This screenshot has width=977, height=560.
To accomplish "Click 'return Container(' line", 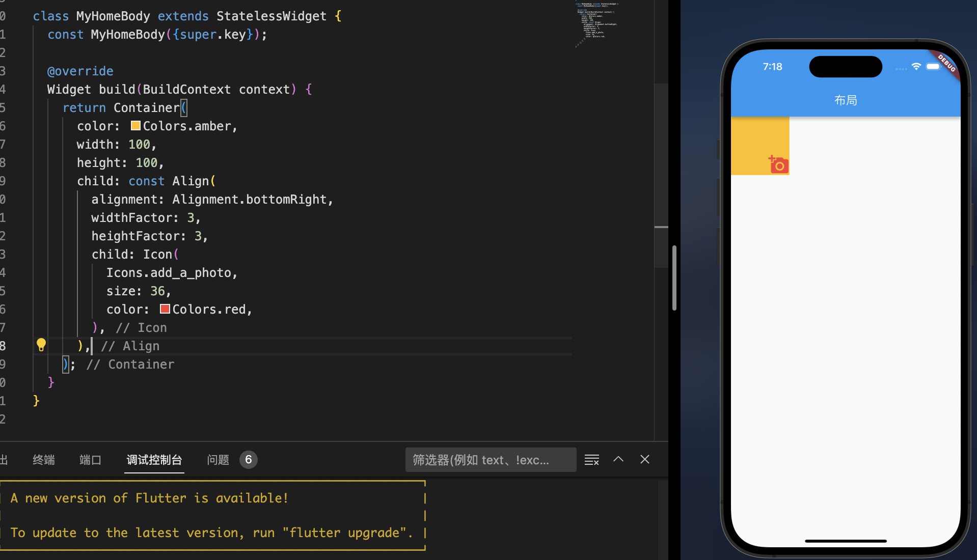I will [x=125, y=107].
